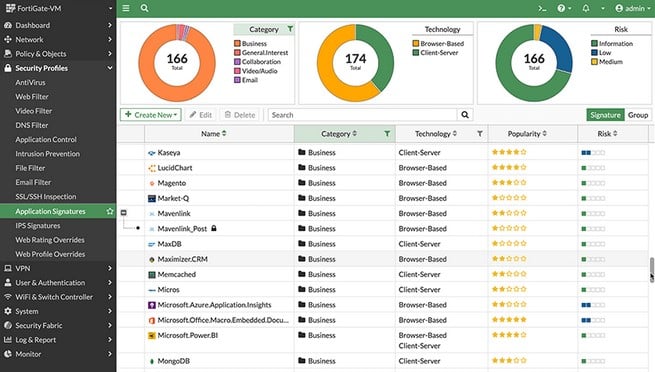Click the Delete button
The width and height of the screenshot is (655, 372).
tap(240, 115)
